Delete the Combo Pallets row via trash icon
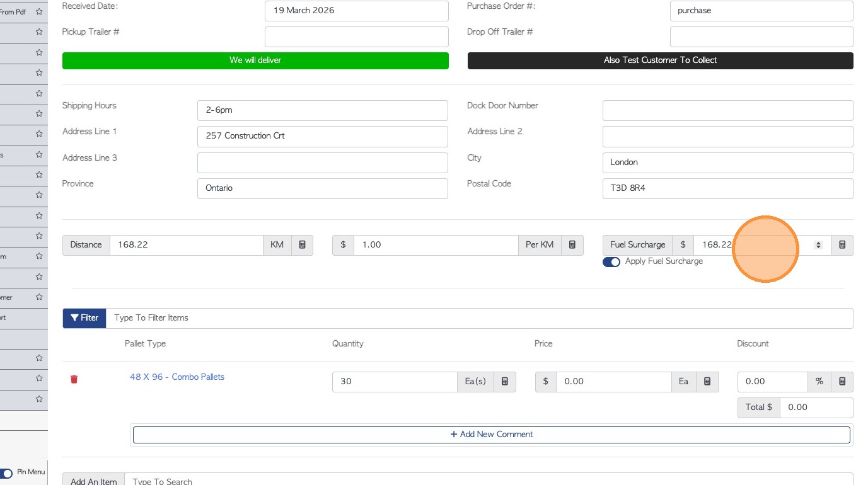 coord(74,379)
